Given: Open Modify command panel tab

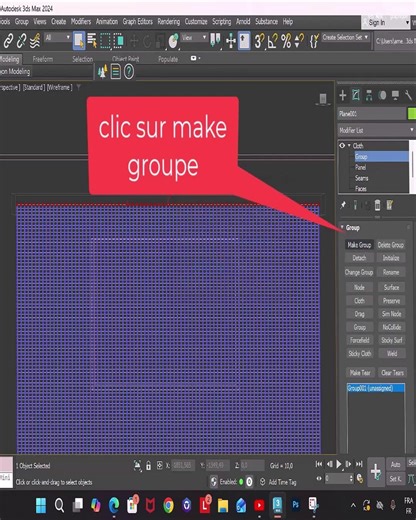Looking at the screenshot, I should 356,96.
